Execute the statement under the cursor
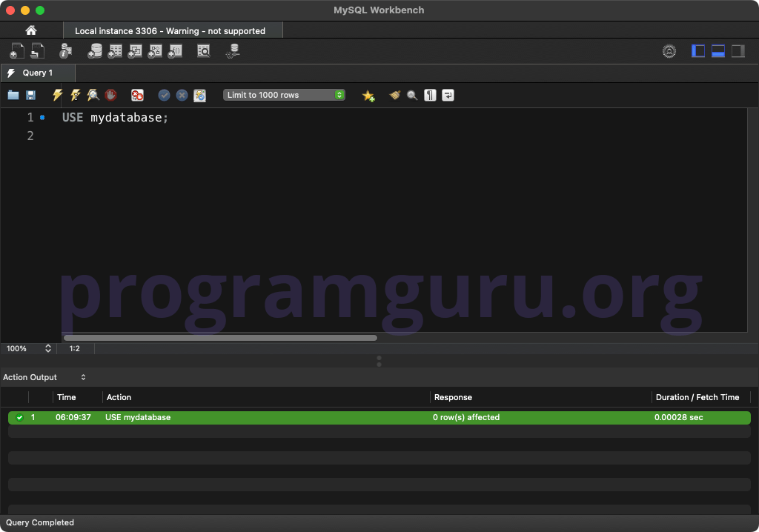 (x=75, y=95)
